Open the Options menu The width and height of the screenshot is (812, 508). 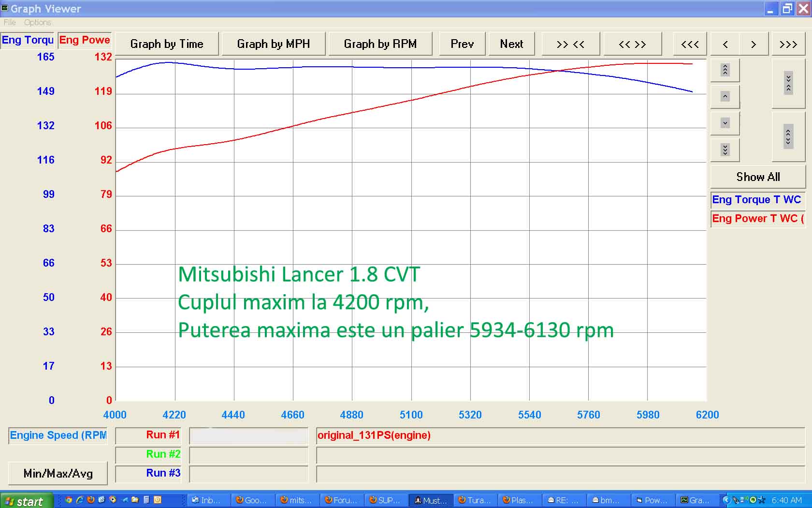click(38, 22)
